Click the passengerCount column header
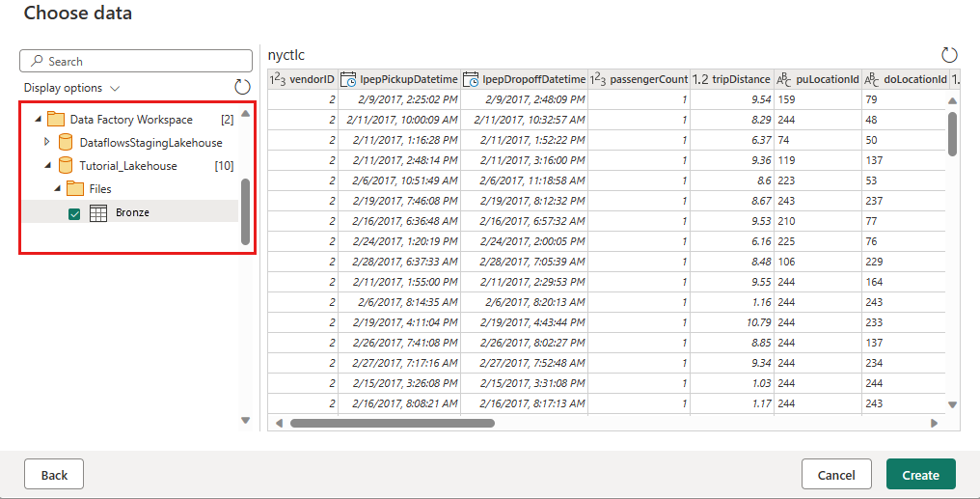The height and width of the screenshot is (499, 980). click(x=639, y=79)
